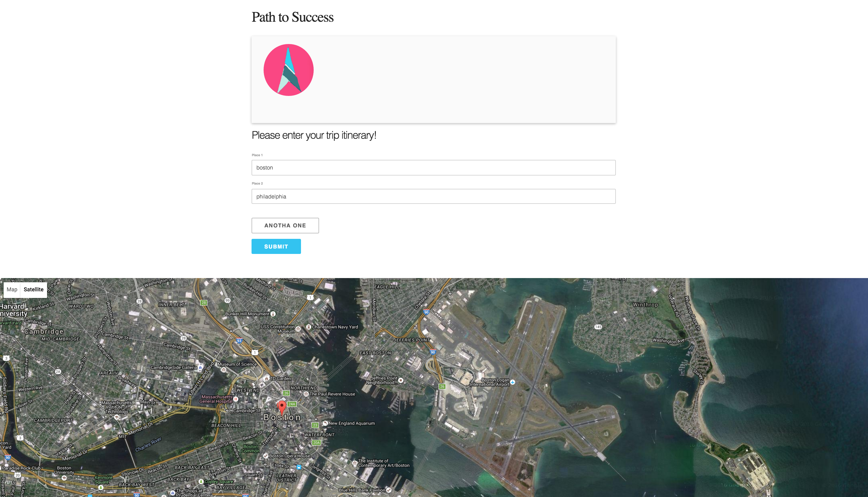Click the Jeffries Point Neighborhood icon

coord(401,380)
